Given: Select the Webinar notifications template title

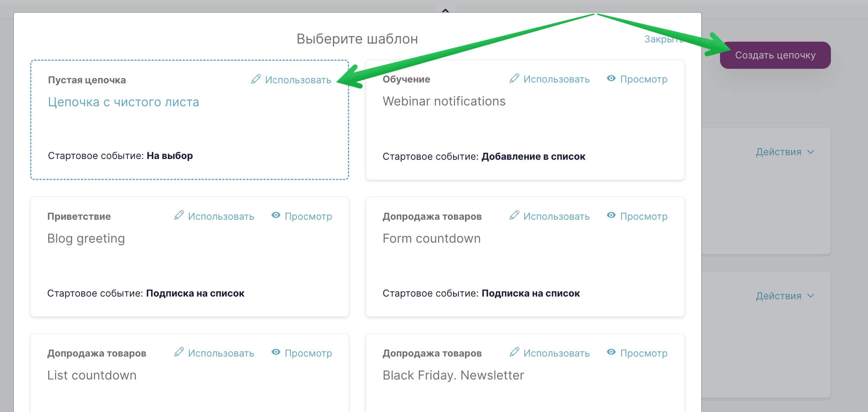Looking at the screenshot, I should pyautogui.click(x=444, y=101).
